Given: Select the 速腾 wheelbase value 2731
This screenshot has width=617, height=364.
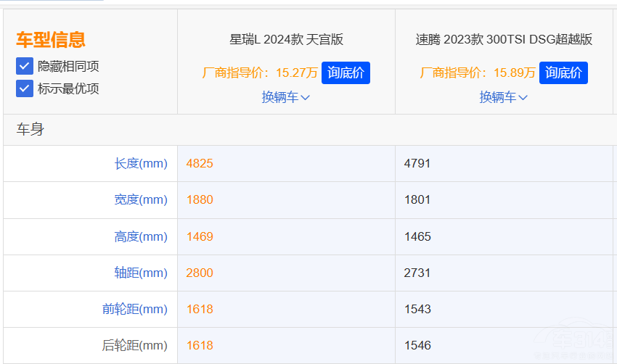Looking at the screenshot, I should (417, 273).
